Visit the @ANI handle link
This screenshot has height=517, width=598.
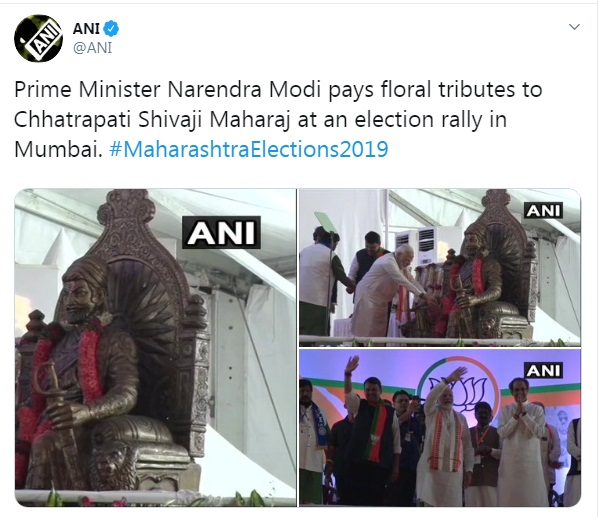pos(92,48)
